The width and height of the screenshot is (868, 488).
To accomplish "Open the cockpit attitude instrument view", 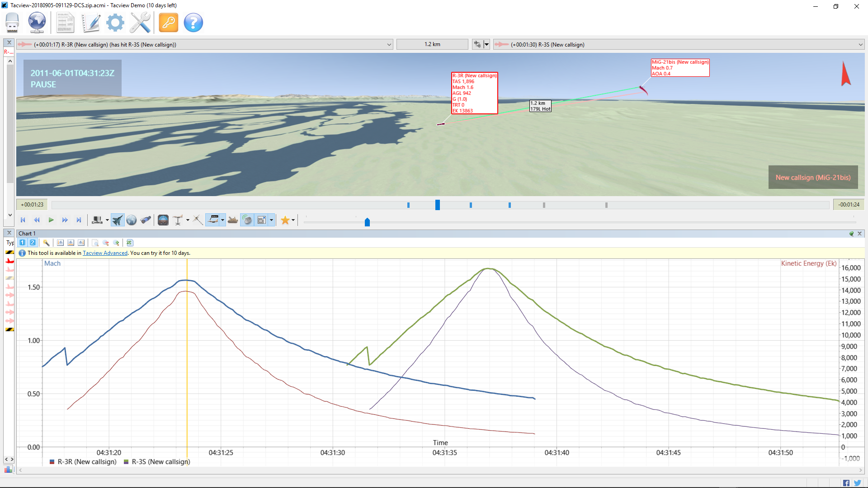I will point(163,220).
